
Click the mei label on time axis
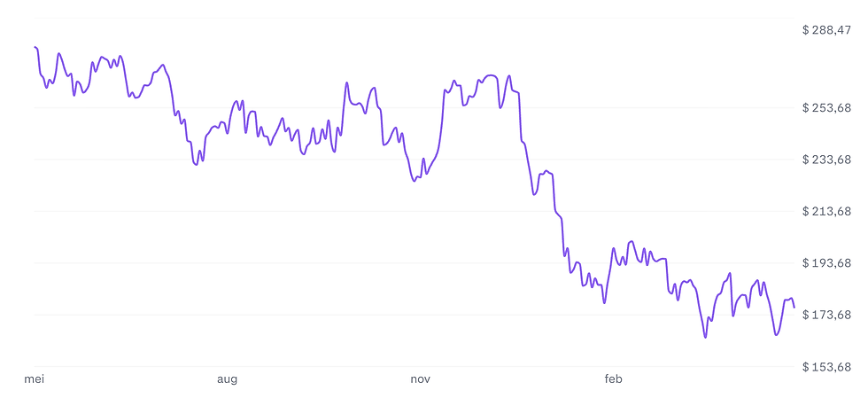[x=34, y=379]
